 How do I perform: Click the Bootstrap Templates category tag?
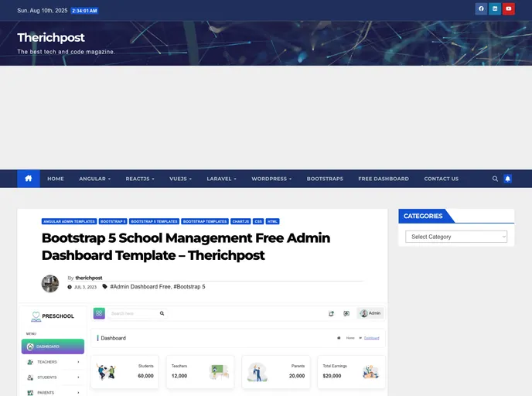[205, 221]
